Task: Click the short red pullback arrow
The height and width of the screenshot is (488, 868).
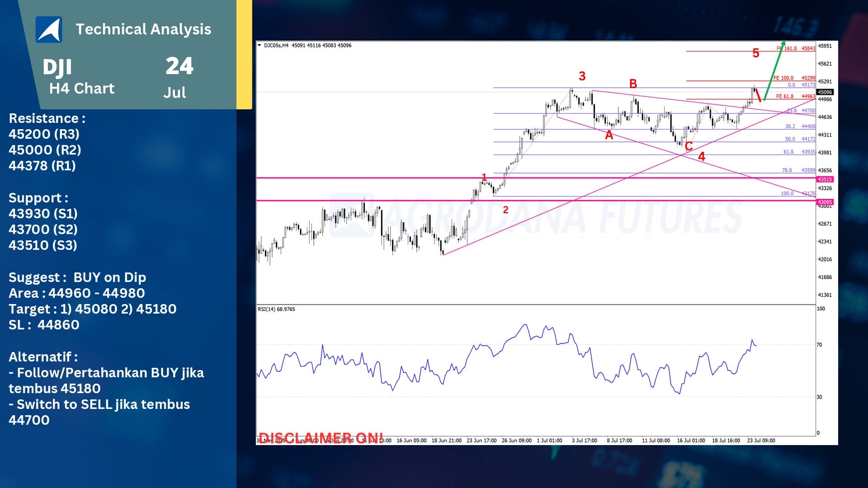Action: click(x=758, y=95)
